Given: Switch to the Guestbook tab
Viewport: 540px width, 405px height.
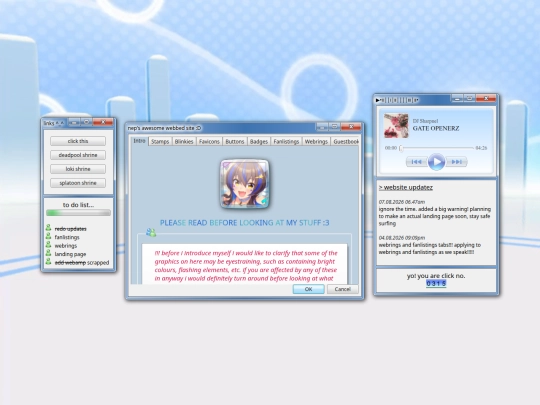Looking at the screenshot, I should (x=345, y=142).
